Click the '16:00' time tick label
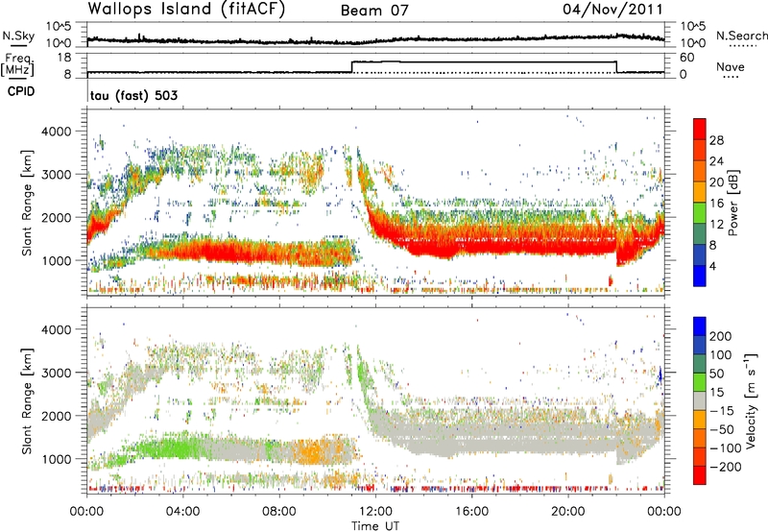 [471, 512]
